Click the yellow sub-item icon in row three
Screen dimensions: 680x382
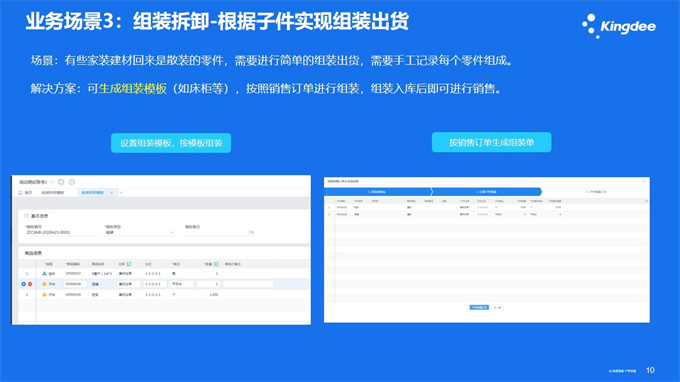point(44,294)
